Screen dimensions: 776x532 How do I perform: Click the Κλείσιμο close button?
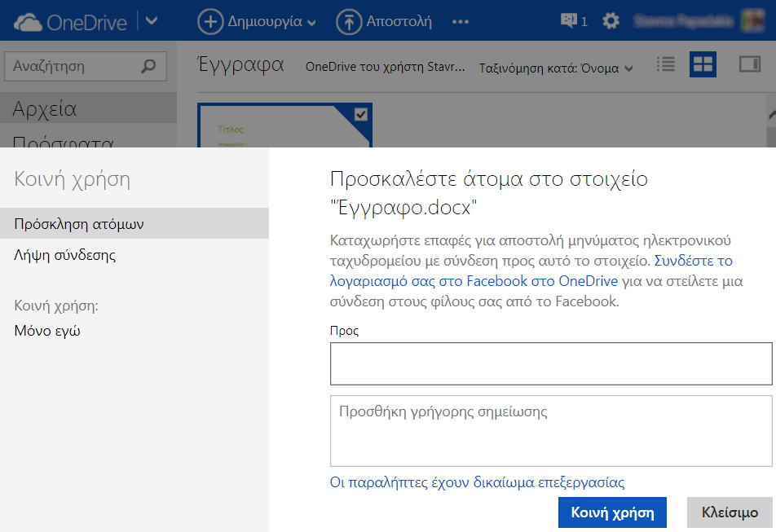click(730, 512)
